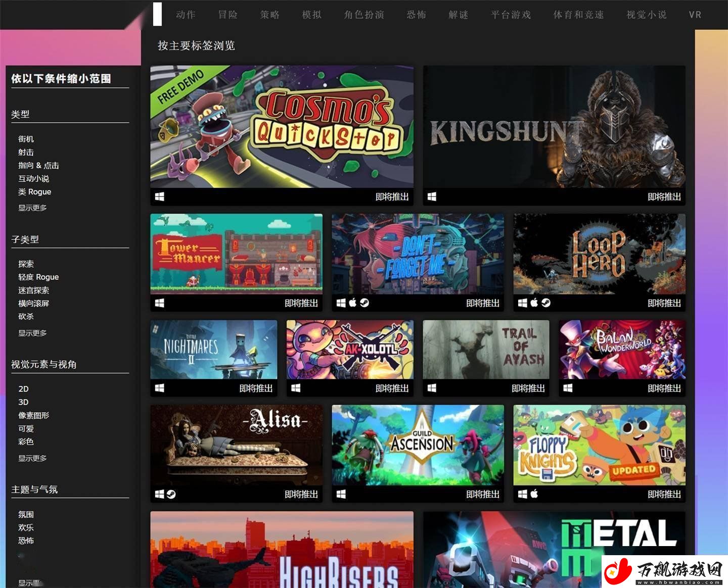Open the 动作 genre tab

pos(186,15)
